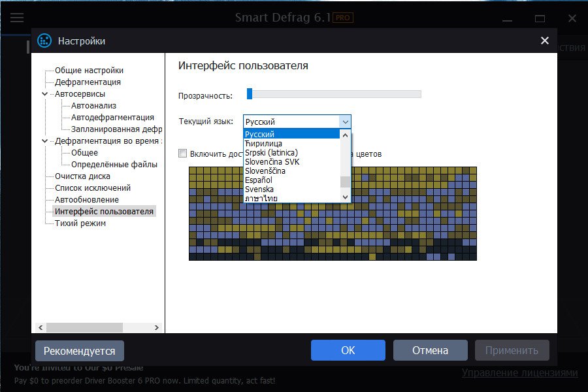Select Srpski (latinica) language option

point(271,152)
